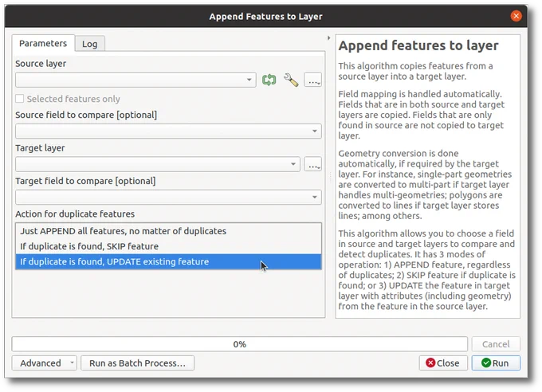Screen dimensions: 542x392
Task: Open advanced options wrench icon
Action: coord(291,80)
